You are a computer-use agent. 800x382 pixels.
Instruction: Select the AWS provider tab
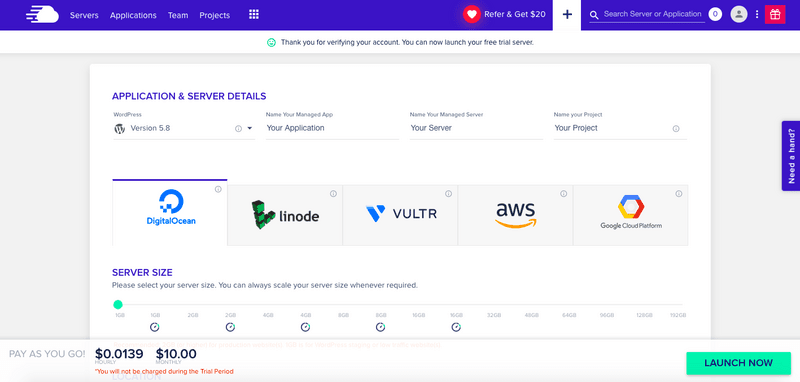516,215
